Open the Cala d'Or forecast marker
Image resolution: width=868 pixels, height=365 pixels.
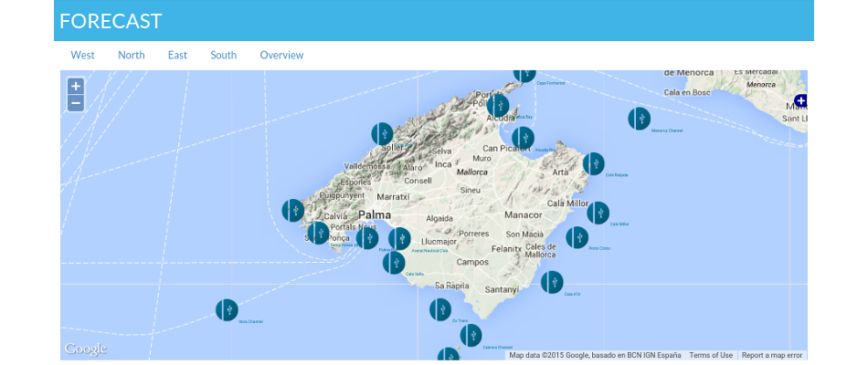552,282
